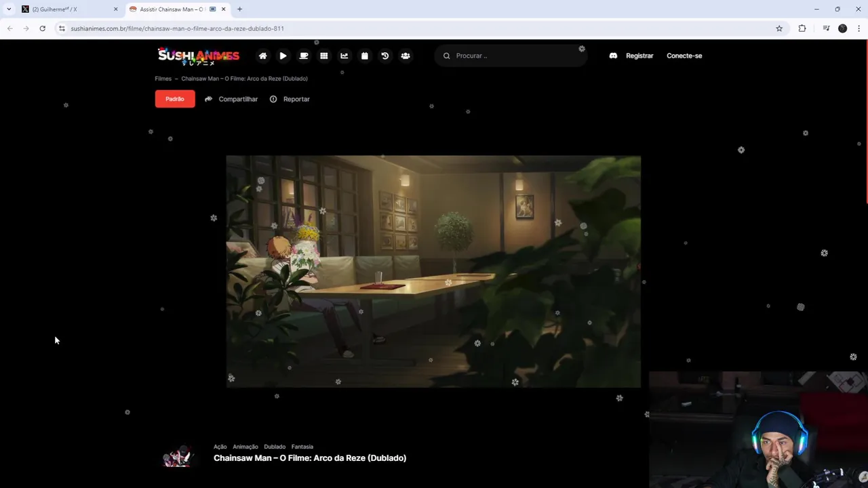Click breadcrumb Chainsaw Man – O Filme: Arco da Reze

[244, 79]
